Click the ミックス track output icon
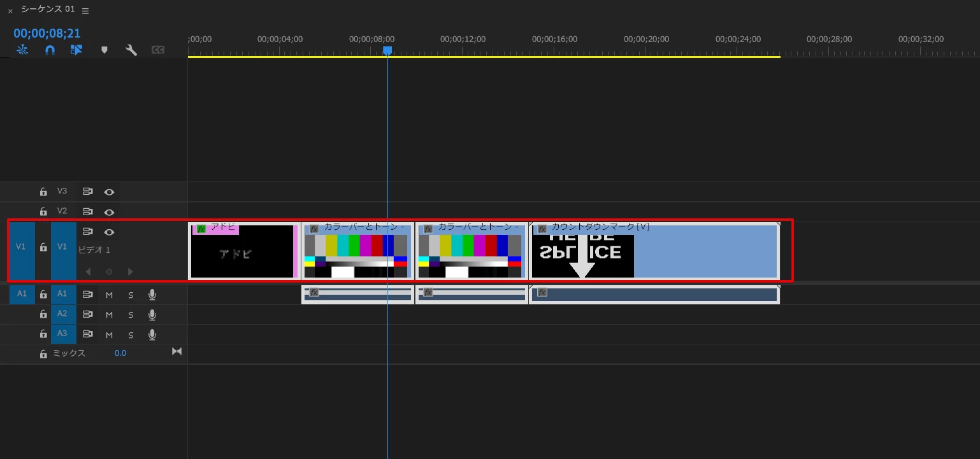 pos(177,351)
